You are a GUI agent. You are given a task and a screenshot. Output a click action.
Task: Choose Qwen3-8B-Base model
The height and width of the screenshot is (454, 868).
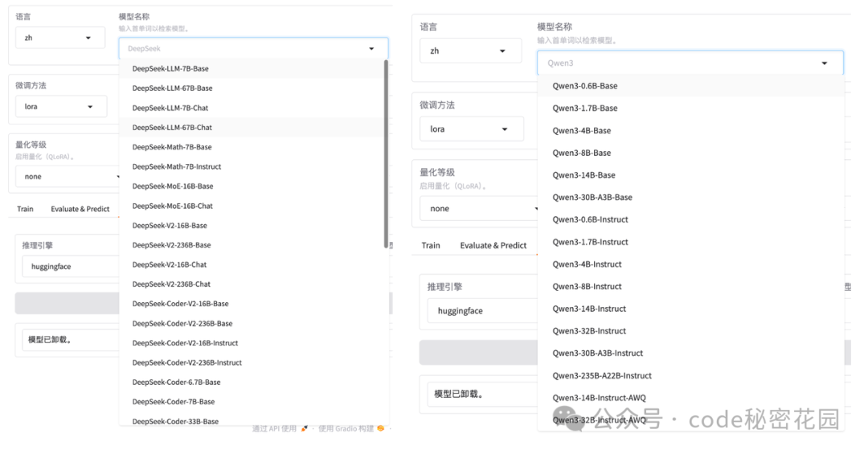[x=690, y=153]
